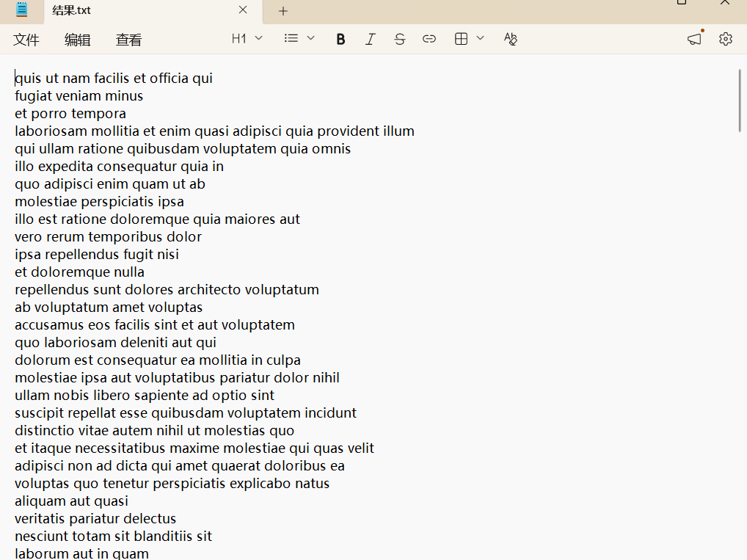This screenshot has width=747, height=560.
Task: Click line "illo expedita consequatur quia in"
Action: (x=119, y=167)
